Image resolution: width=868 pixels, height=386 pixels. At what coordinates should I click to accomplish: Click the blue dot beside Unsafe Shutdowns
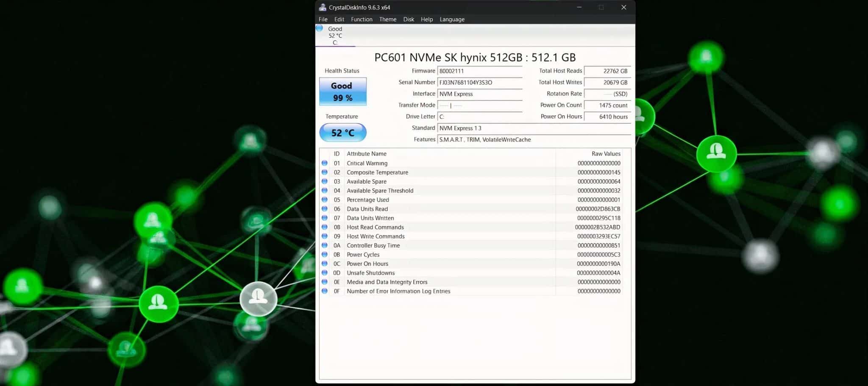(324, 272)
